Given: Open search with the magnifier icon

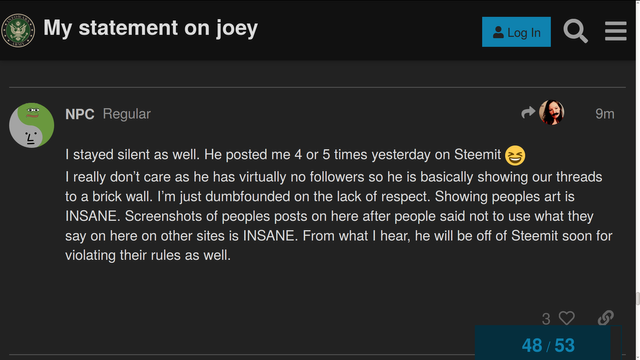Looking at the screenshot, I should point(576,31).
